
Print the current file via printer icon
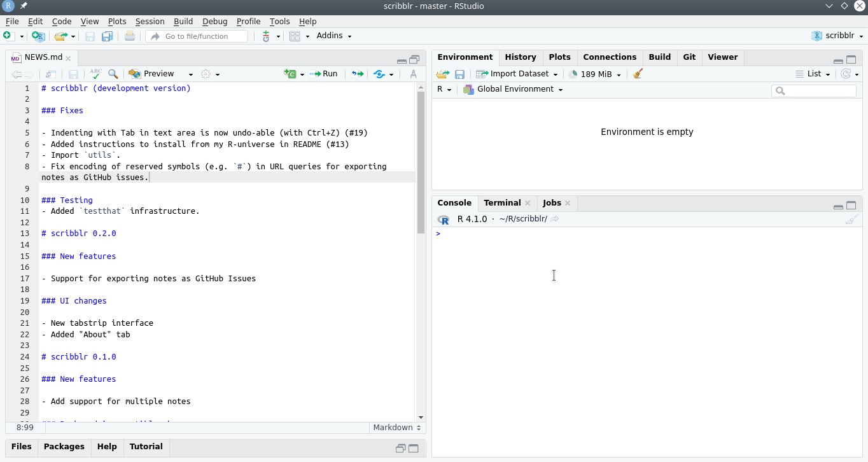tap(130, 36)
